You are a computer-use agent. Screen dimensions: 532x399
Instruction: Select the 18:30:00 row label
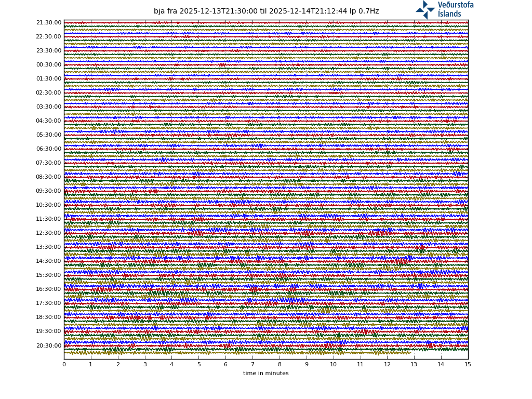point(49,317)
